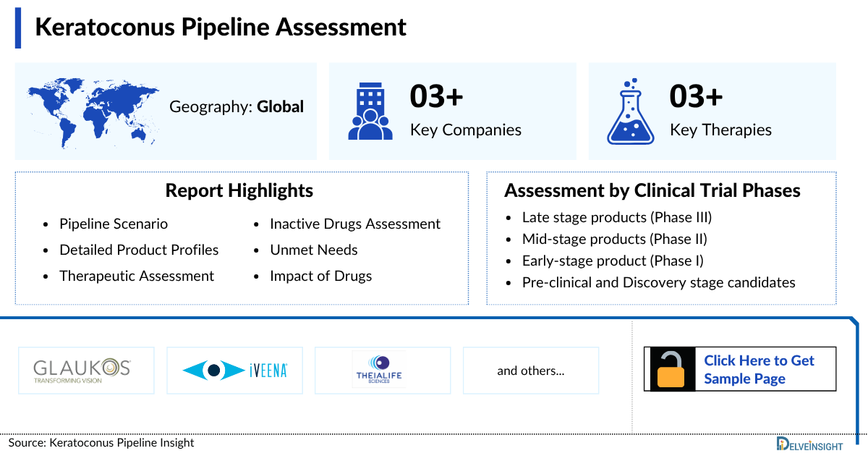Click the Glaukos company logo
This screenshot has width=868, height=456.
[x=82, y=370]
